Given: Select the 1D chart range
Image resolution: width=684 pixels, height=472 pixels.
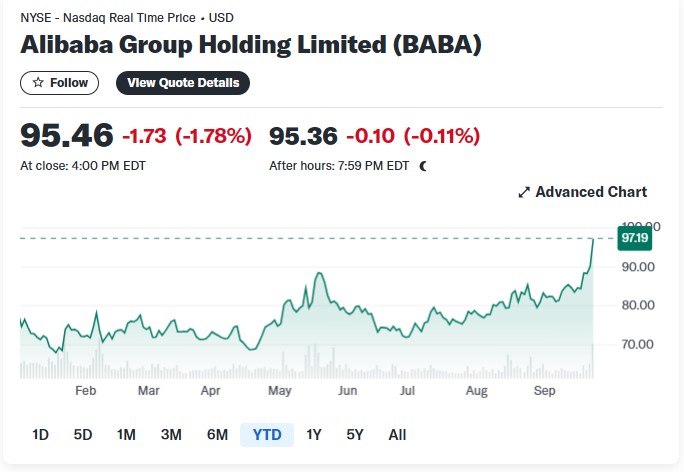Looking at the screenshot, I should point(40,435).
